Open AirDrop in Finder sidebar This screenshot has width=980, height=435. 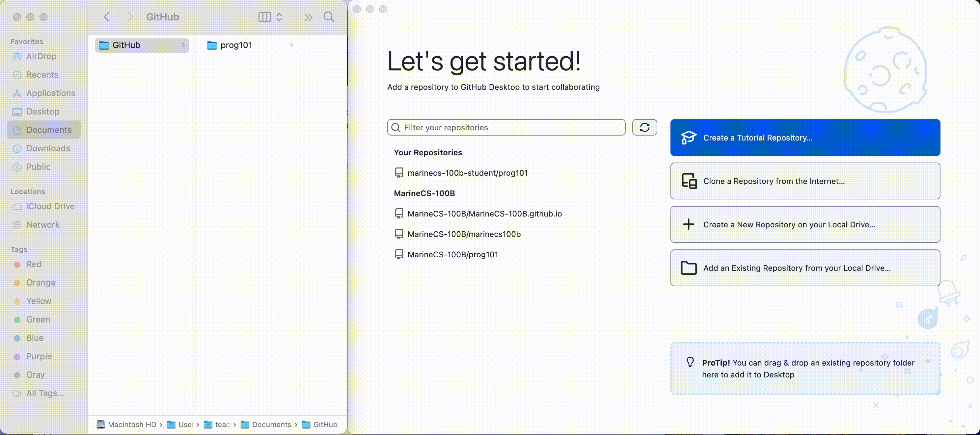click(x=44, y=56)
